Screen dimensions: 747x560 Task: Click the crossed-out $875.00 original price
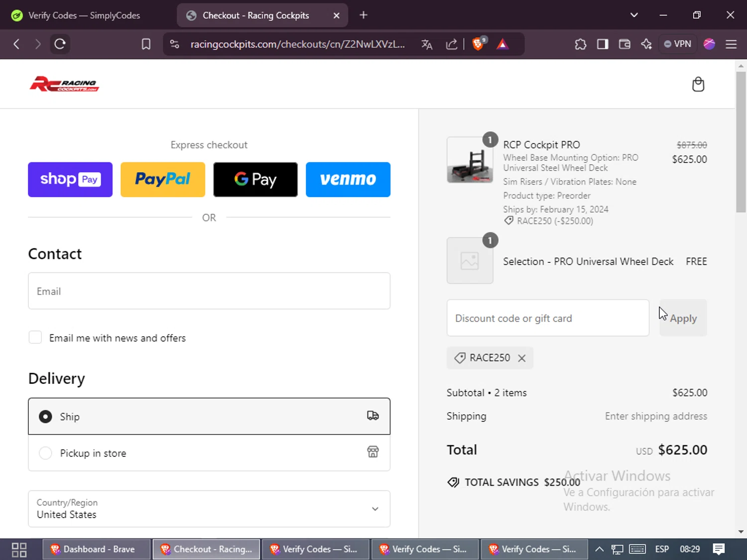[692, 145]
